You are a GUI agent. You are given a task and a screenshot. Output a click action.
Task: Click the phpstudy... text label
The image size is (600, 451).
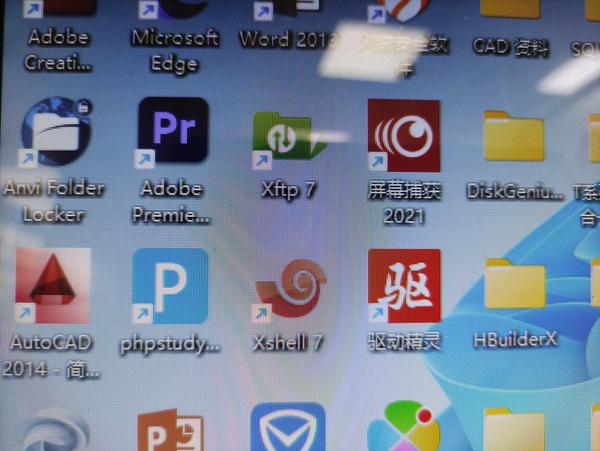170,344
